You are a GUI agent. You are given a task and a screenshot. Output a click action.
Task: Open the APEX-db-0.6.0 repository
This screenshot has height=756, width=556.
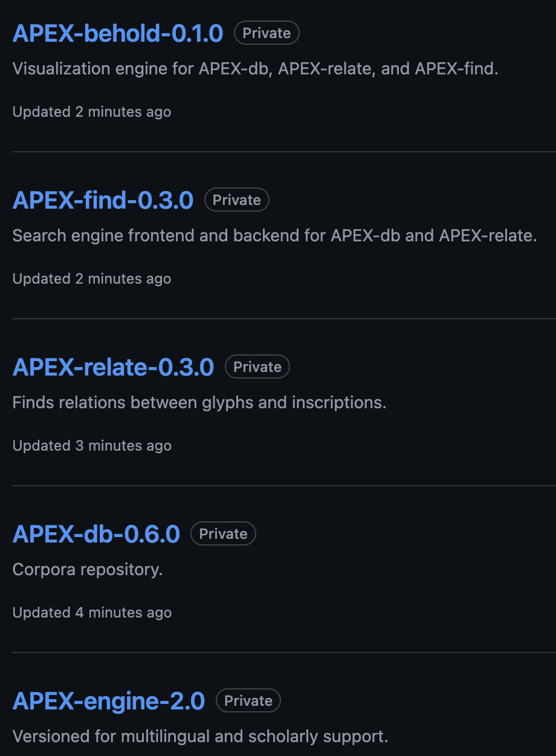tap(95, 534)
